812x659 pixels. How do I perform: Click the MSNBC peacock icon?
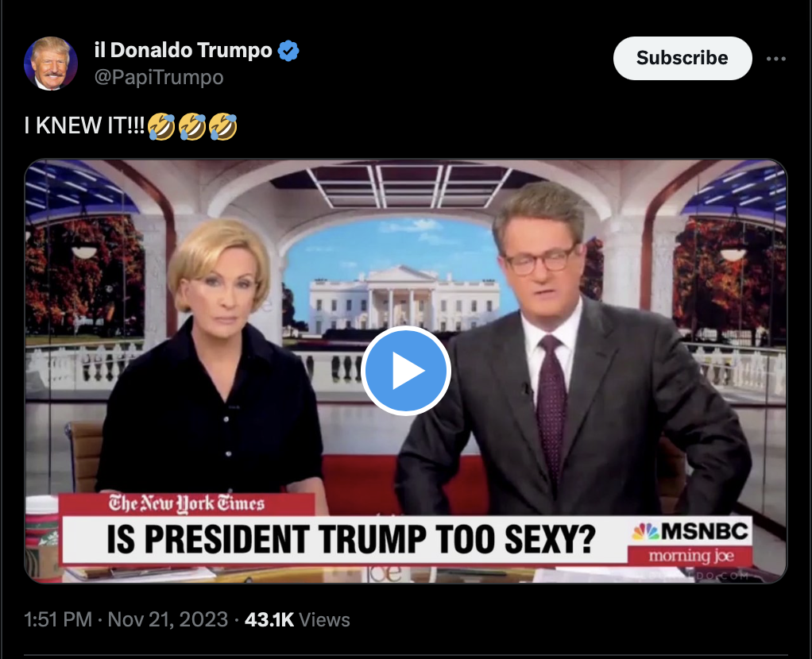pos(645,532)
